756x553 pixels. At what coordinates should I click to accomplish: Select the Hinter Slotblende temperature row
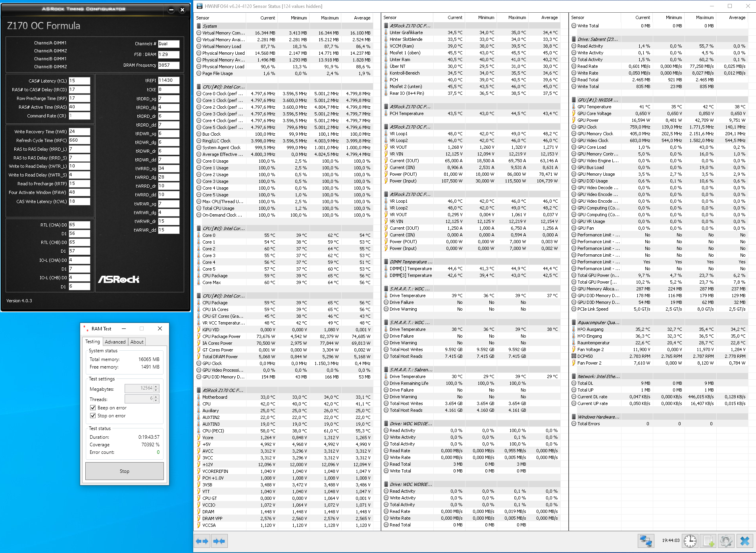pyautogui.click(x=471, y=39)
